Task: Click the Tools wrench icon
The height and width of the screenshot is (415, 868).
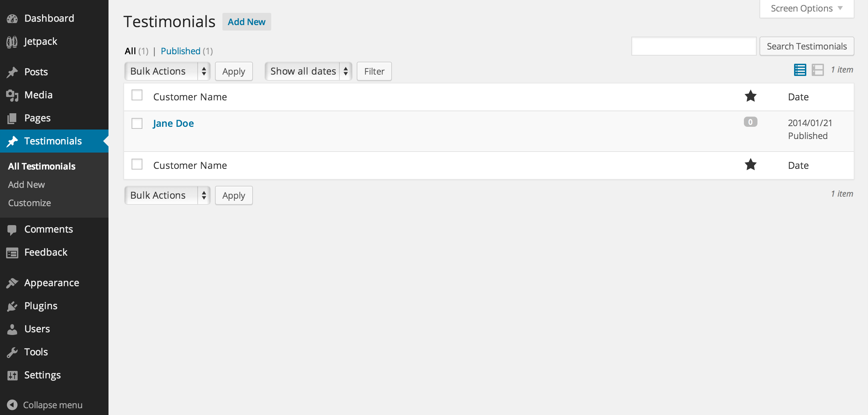Action: (12, 352)
